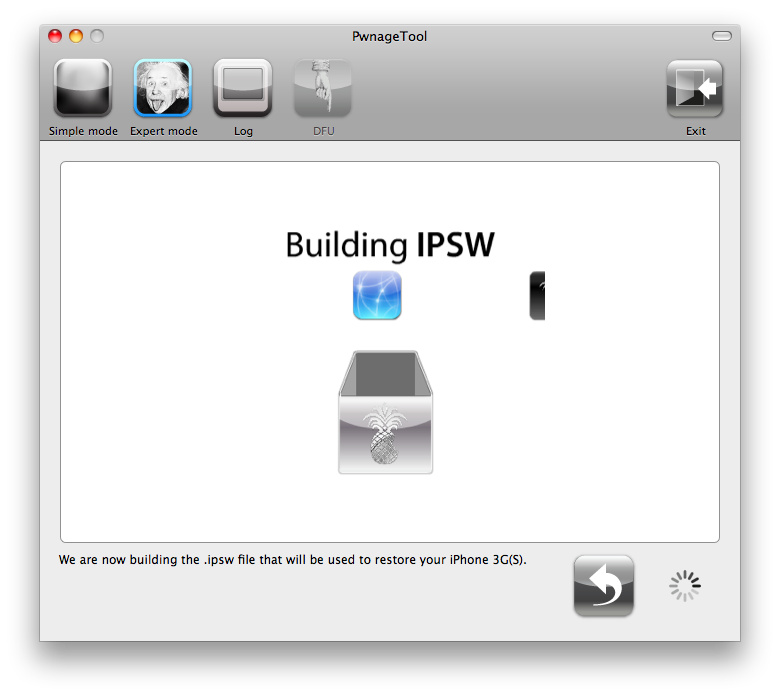Click the toolbar toggle pill button

721,36
